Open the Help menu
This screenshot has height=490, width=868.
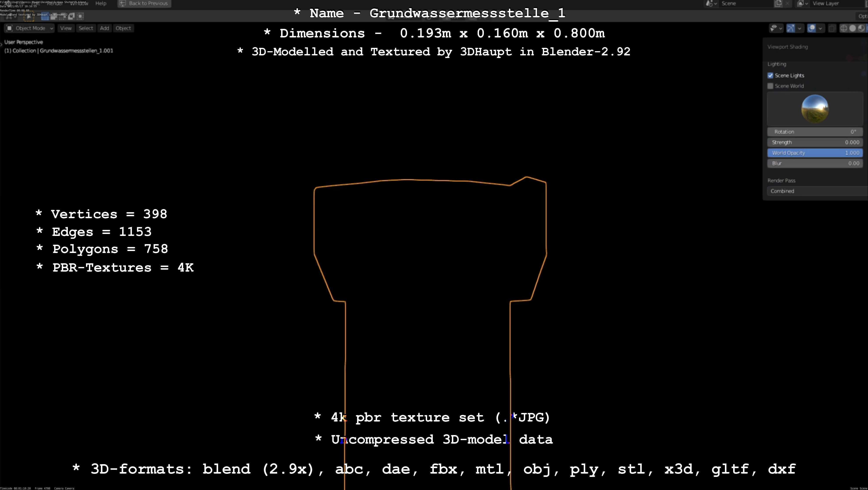(x=101, y=3)
